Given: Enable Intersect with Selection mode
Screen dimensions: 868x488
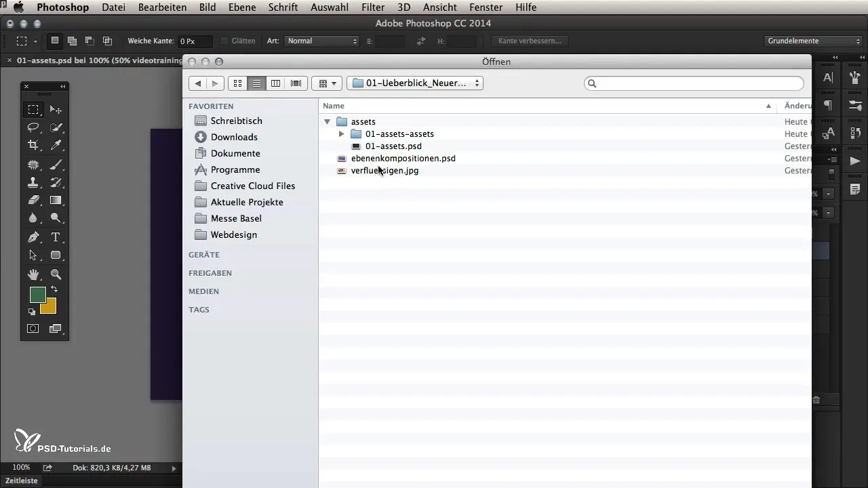Looking at the screenshot, I should point(107,41).
